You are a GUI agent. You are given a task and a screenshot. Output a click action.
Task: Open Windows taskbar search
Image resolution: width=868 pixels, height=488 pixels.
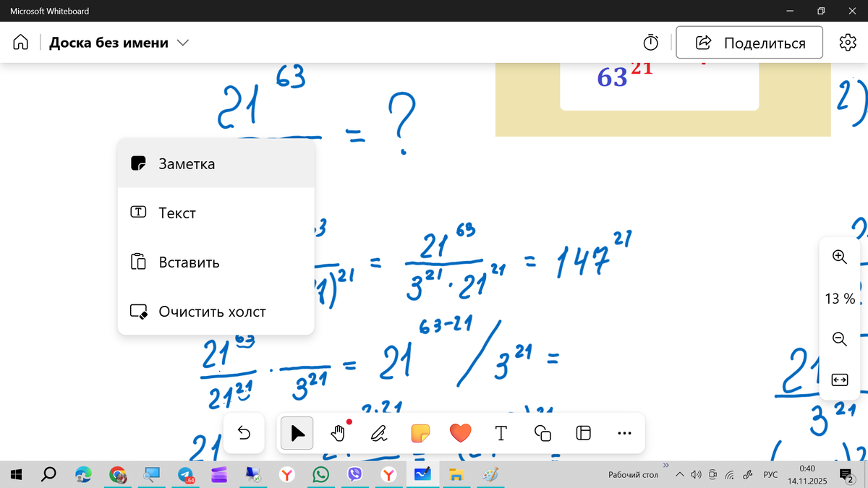pos(49,474)
